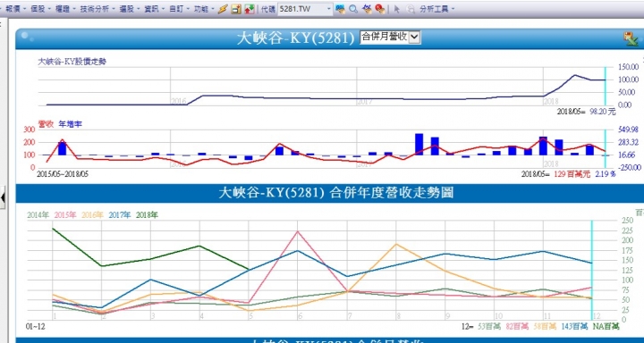Click the 01~12 range label
Image resolution: width=644 pixels, height=343 pixels.
tap(35, 327)
